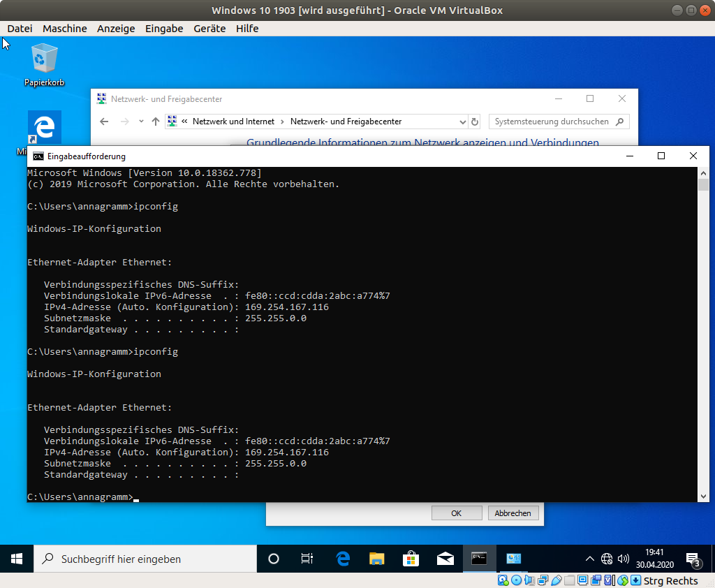
Task: Open the Datei menu
Action: tap(20, 28)
